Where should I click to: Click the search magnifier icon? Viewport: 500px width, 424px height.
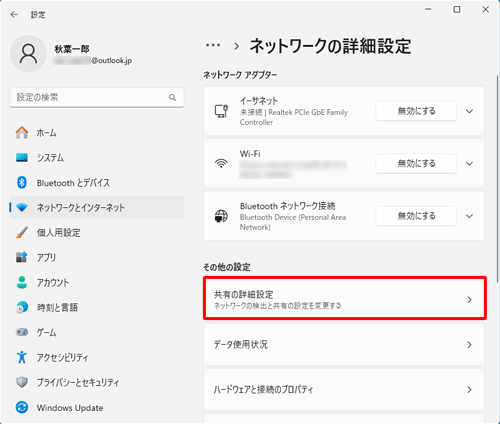172,97
